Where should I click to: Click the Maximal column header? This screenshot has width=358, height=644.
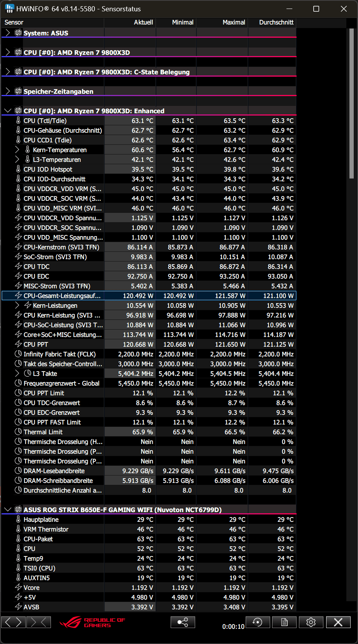(x=222, y=23)
